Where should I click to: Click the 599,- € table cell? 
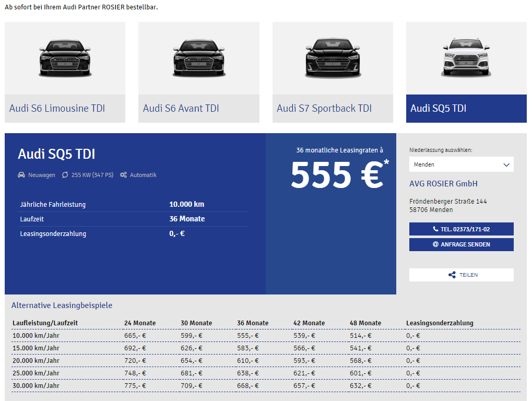tap(192, 336)
